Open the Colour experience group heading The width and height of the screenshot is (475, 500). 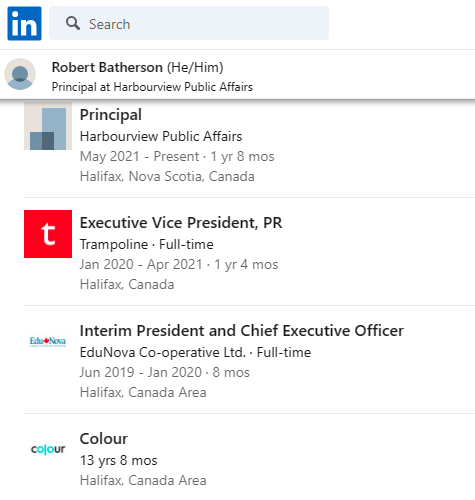coord(104,439)
